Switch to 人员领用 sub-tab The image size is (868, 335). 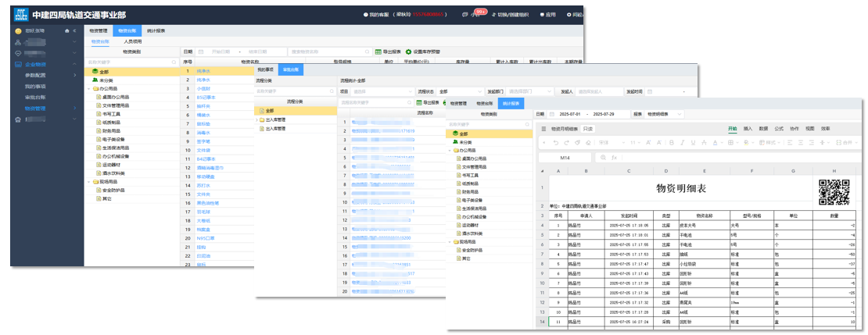pyautogui.click(x=132, y=41)
